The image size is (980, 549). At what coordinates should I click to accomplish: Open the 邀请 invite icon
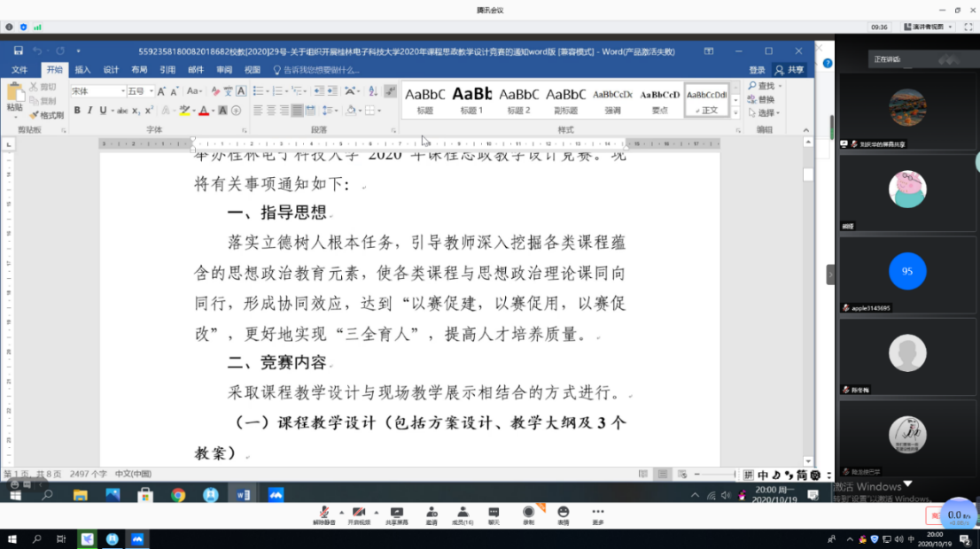tap(432, 513)
